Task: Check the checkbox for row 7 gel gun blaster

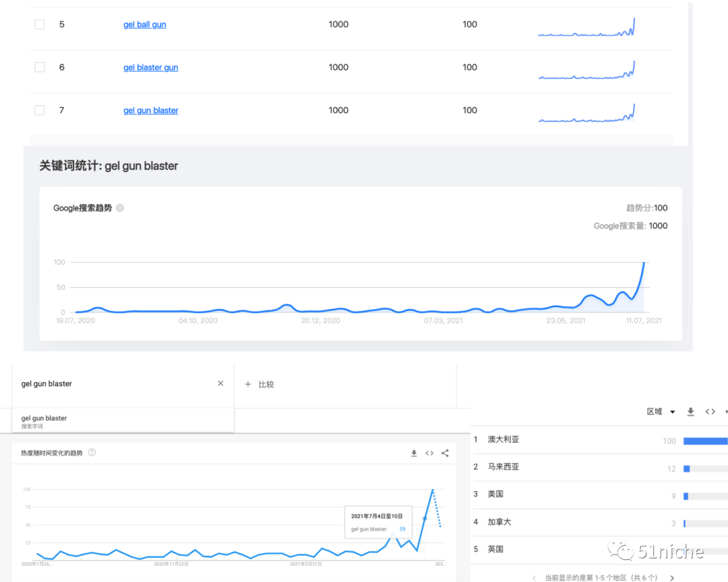Action: point(40,110)
